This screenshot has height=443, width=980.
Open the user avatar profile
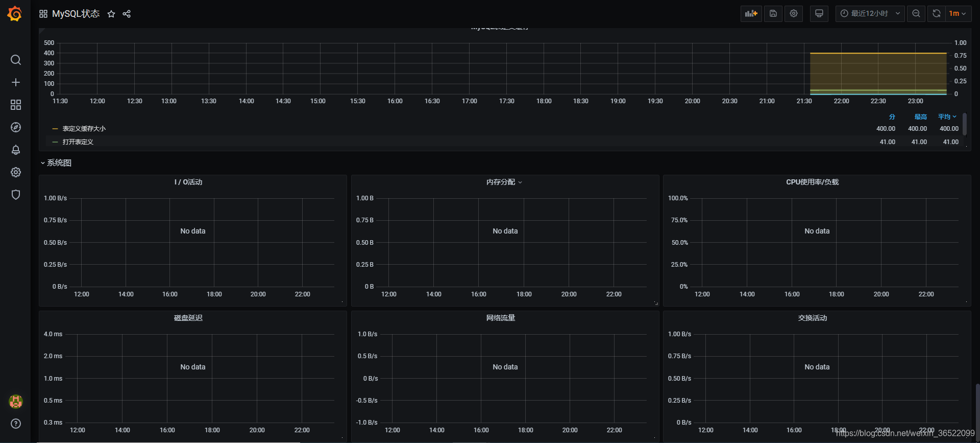point(16,402)
